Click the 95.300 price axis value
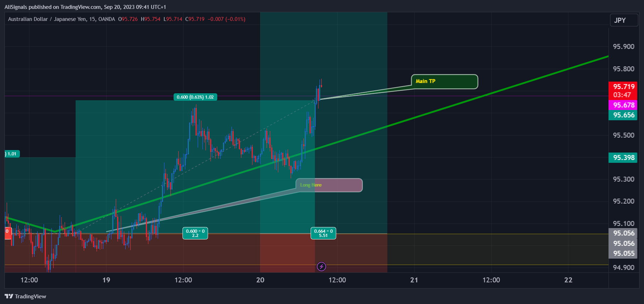The image size is (644, 304). click(623, 179)
